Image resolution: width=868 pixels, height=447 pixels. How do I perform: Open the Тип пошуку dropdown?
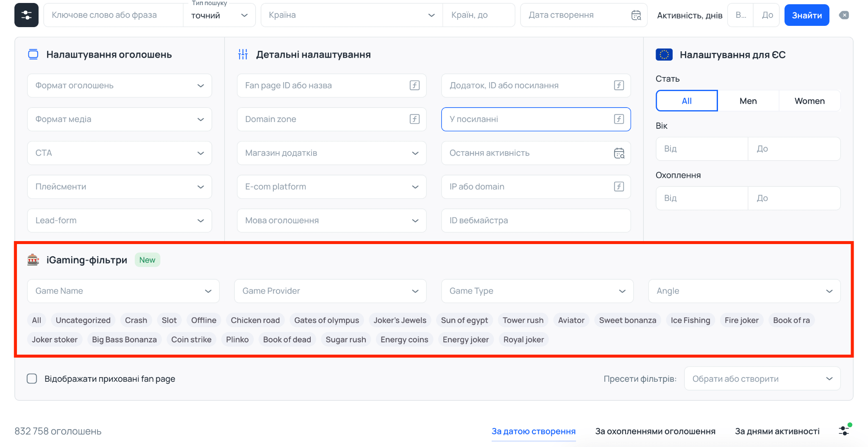pos(219,15)
